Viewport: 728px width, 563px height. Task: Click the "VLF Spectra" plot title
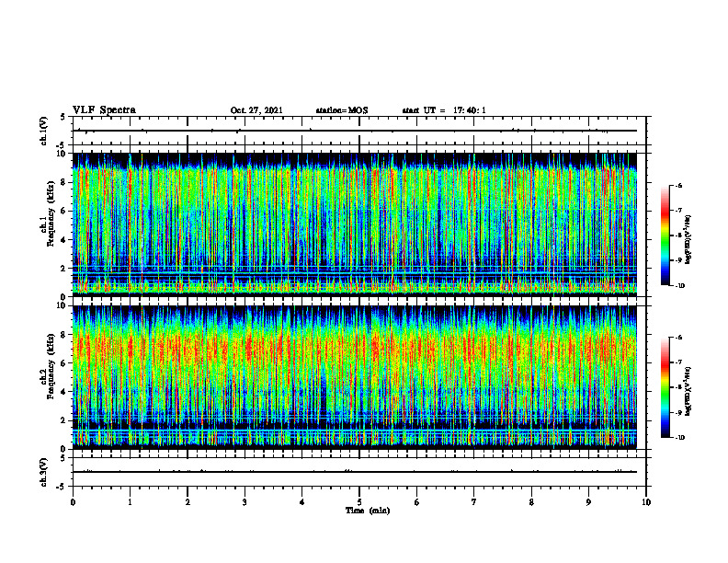tap(104, 110)
